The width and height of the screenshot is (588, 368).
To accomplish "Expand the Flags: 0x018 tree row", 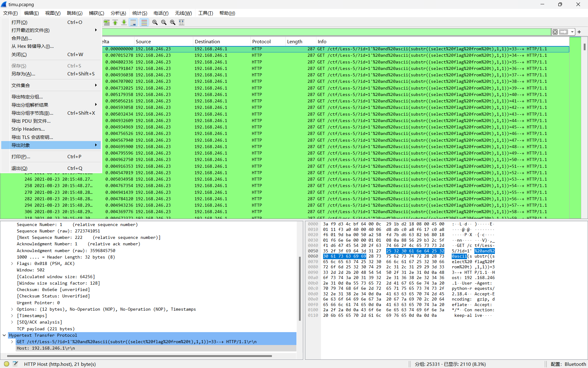I will 12,263.
